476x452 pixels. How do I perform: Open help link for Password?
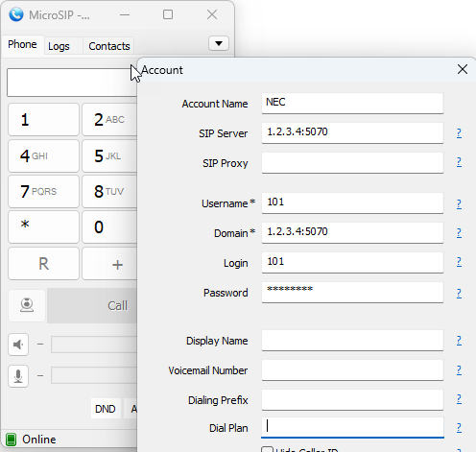459,293
